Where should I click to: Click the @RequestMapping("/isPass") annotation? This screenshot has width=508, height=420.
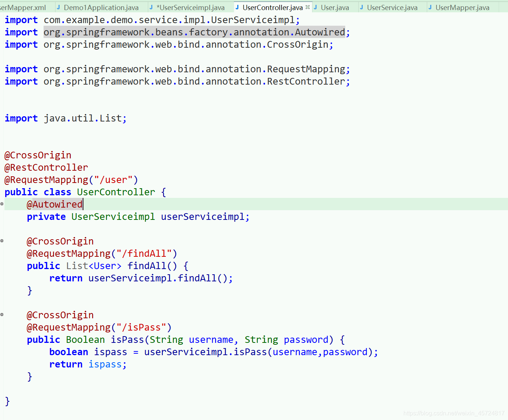[99, 328]
